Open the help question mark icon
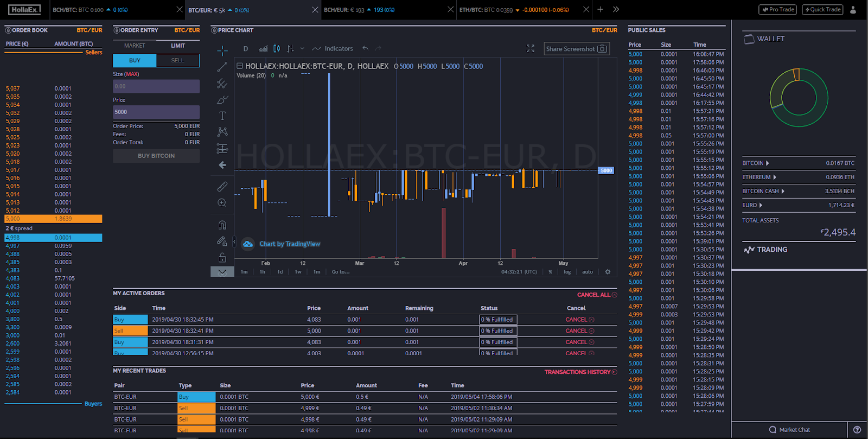This screenshot has height=439, width=868. tap(857, 430)
